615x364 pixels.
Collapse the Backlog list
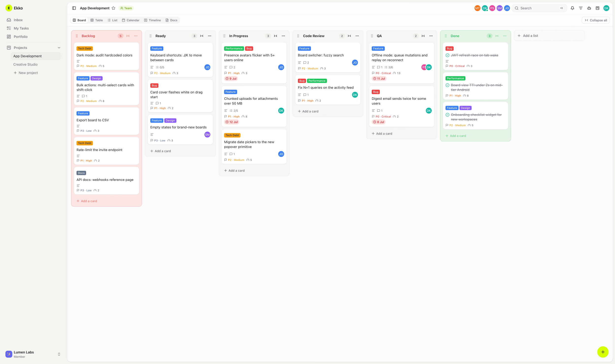coord(128,36)
